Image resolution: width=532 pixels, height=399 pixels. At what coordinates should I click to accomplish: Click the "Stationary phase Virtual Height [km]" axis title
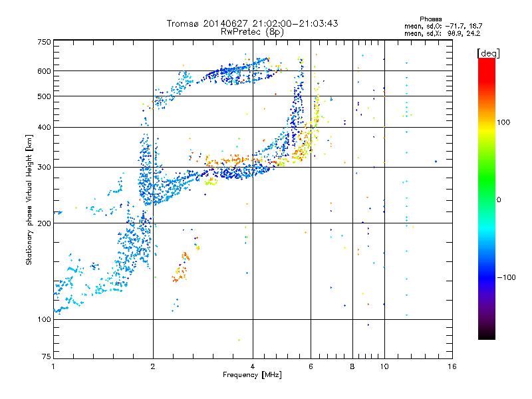click(x=29, y=199)
